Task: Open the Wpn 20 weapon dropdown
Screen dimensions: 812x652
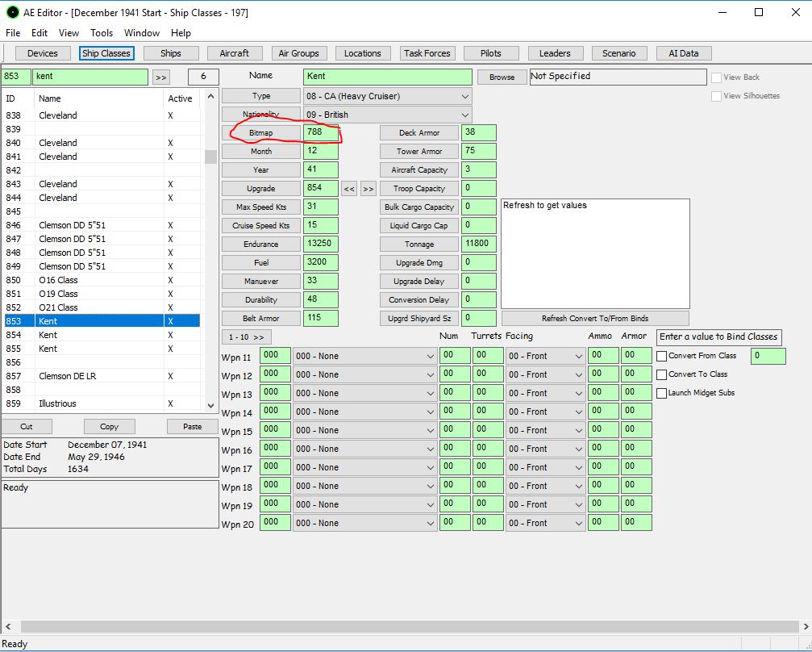Action: 365,523
